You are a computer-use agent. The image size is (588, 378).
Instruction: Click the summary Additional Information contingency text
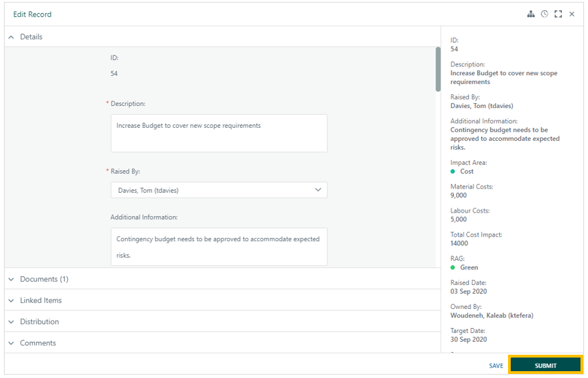pos(505,139)
